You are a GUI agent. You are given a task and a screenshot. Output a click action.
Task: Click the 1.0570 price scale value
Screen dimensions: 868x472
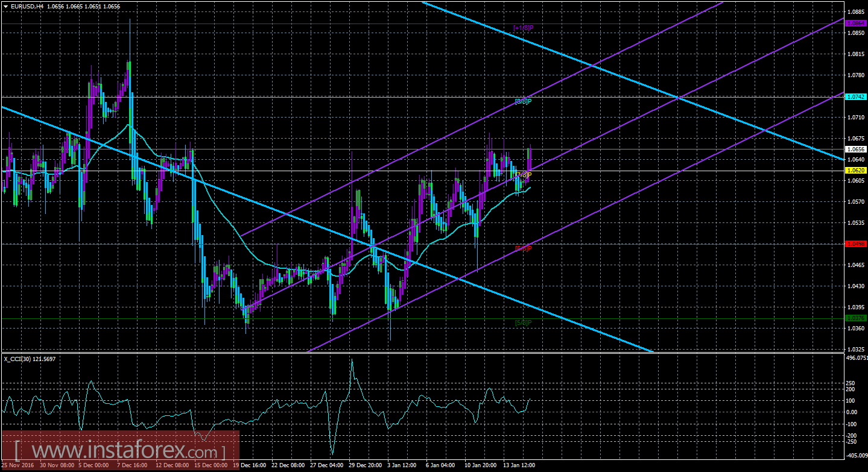[x=856, y=201]
